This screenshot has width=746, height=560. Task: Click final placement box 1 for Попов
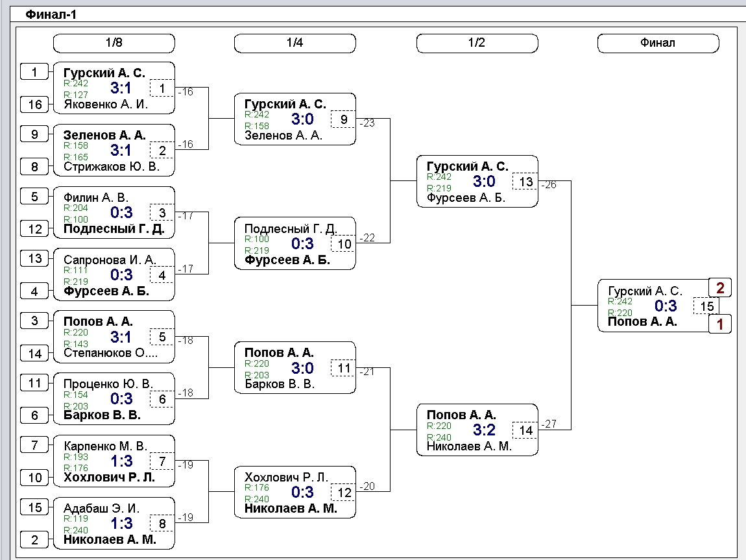(720, 324)
